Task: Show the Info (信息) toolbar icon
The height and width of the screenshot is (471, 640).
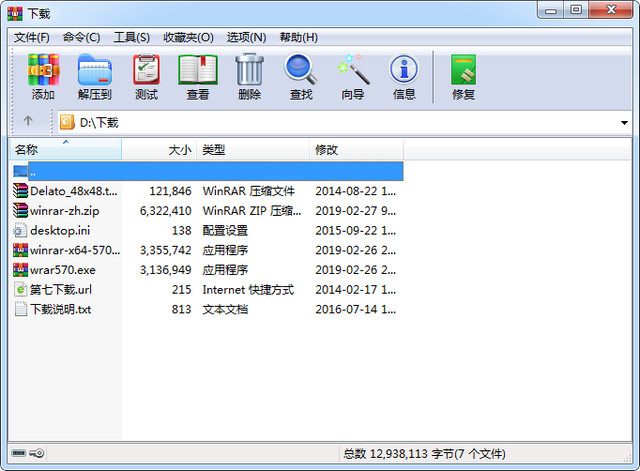Action: click(x=404, y=70)
